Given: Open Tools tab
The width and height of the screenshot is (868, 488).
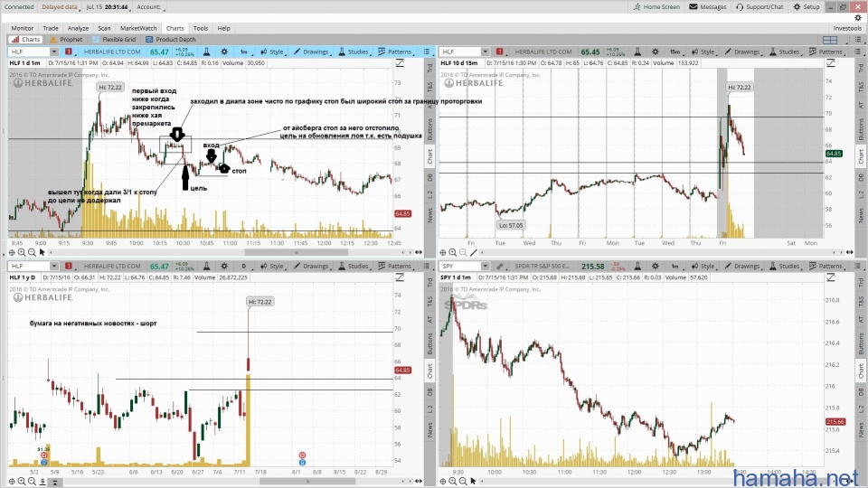Looking at the screenshot, I should 201,28.
